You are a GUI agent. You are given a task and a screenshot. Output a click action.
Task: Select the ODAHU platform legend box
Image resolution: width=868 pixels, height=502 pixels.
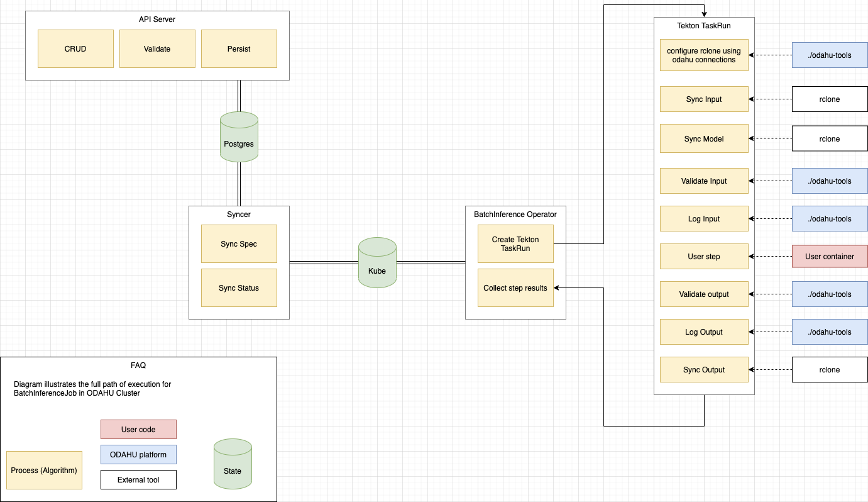(138, 454)
